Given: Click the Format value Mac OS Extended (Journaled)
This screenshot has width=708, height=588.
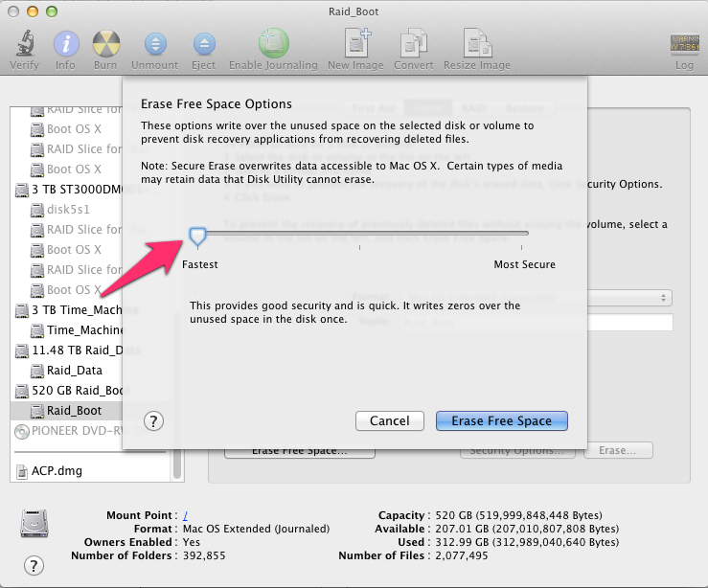Looking at the screenshot, I should (x=256, y=529).
